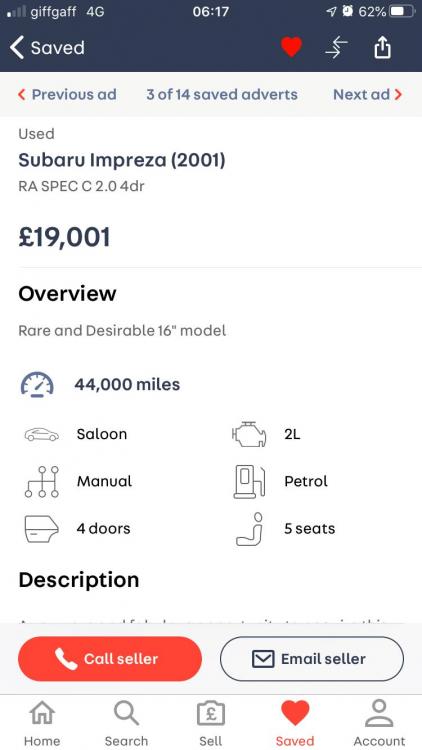The image size is (422, 750).
Task: Tap the car door icon
Action: pos(42,529)
